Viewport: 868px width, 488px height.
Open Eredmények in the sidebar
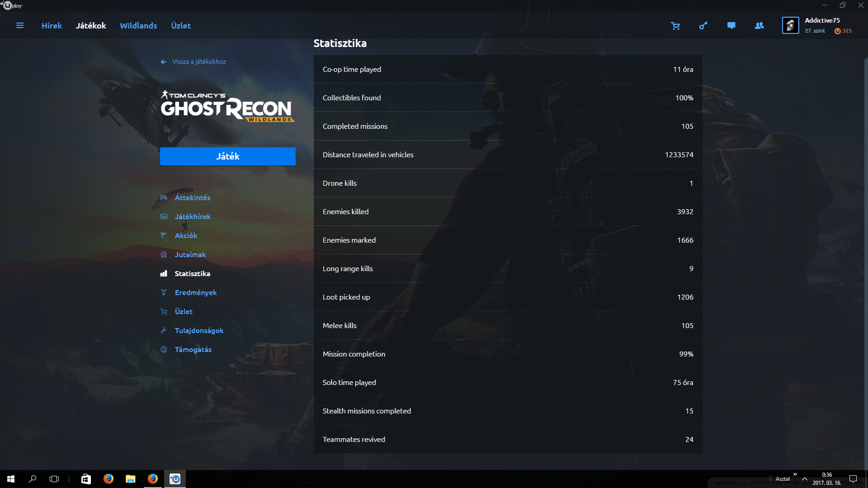(x=196, y=292)
